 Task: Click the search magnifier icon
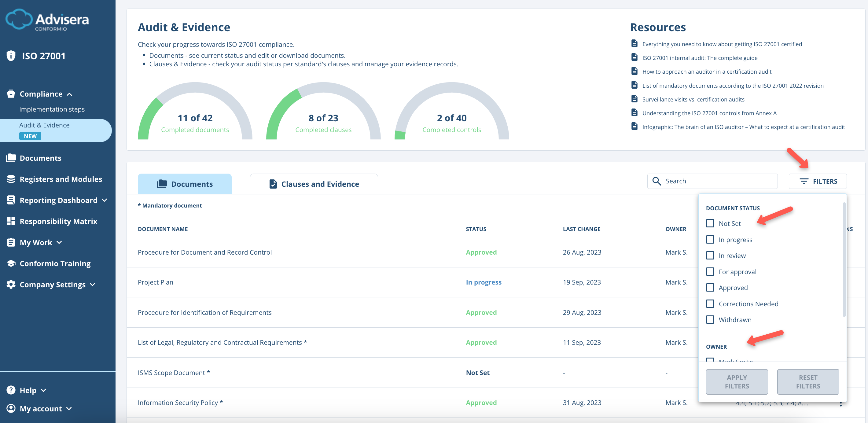[x=657, y=181]
